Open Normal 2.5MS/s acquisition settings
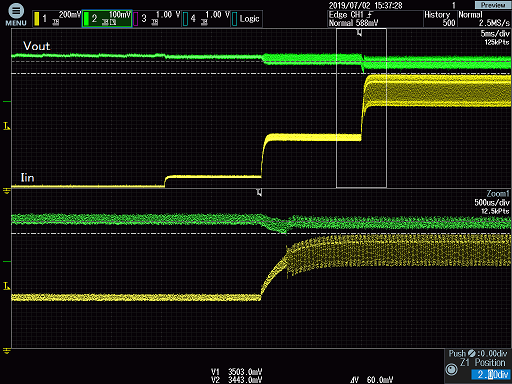Viewport: 512px width, 384px height. point(484,19)
